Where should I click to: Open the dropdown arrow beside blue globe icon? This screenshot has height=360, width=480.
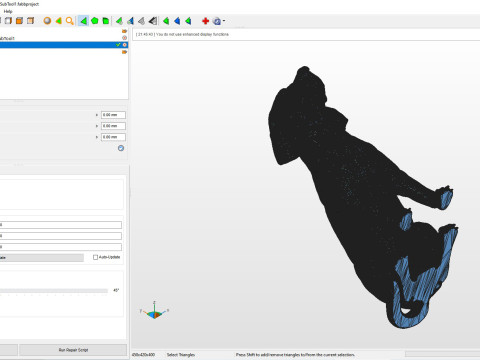(224, 21)
